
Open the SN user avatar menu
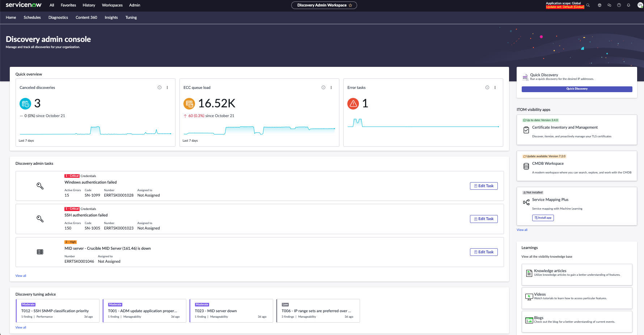coord(640,5)
